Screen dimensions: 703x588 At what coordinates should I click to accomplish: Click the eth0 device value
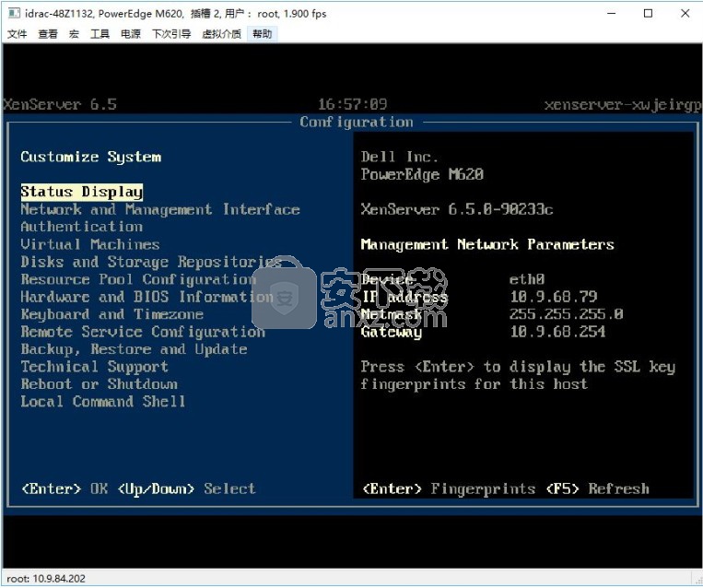coord(527,279)
